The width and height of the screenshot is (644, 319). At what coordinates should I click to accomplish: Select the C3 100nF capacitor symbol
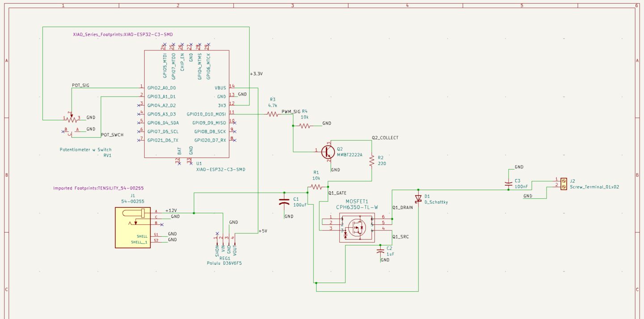tap(508, 183)
